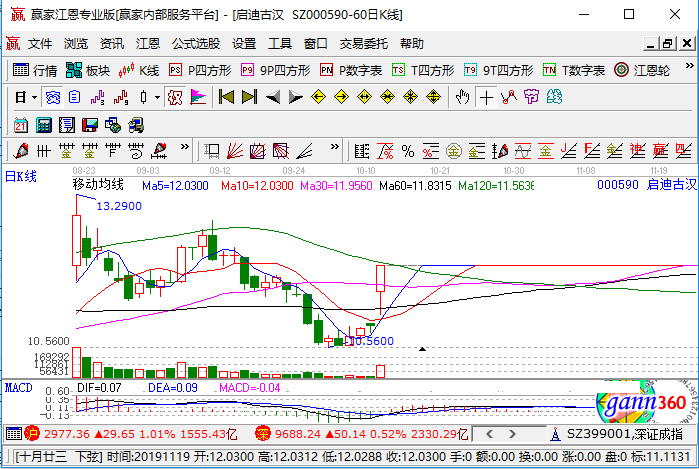Open the 文件 menu

(40, 44)
